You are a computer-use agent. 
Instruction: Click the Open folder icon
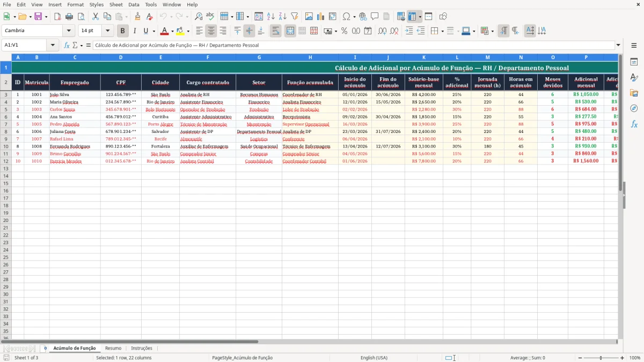(21, 17)
